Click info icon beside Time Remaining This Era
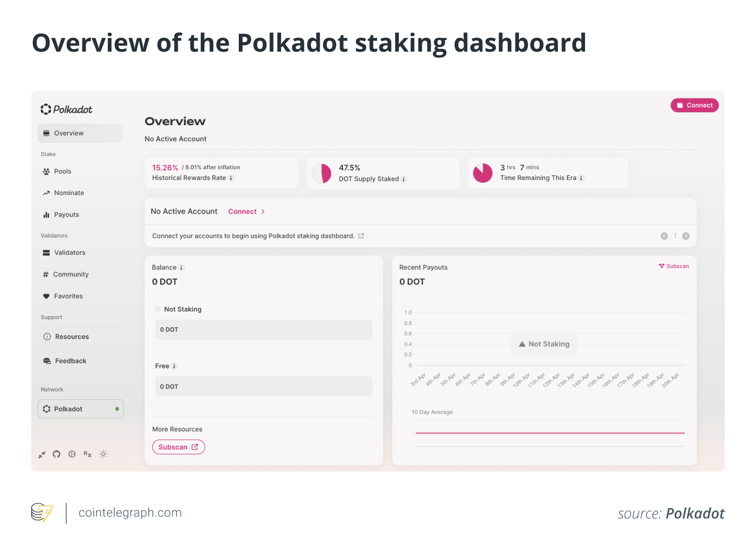The image size is (756, 555). pos(581,178)
